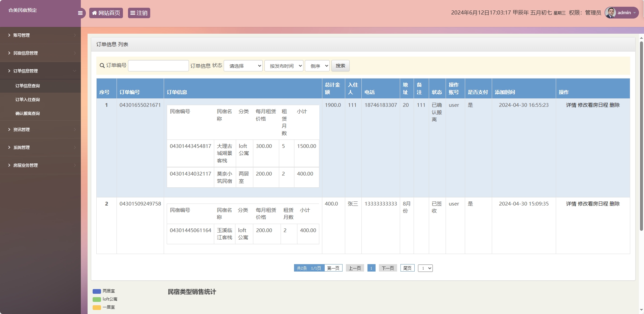Click 删除 on 张三's order row
Screen dimensions: 644x314
(x=615, y=203)
